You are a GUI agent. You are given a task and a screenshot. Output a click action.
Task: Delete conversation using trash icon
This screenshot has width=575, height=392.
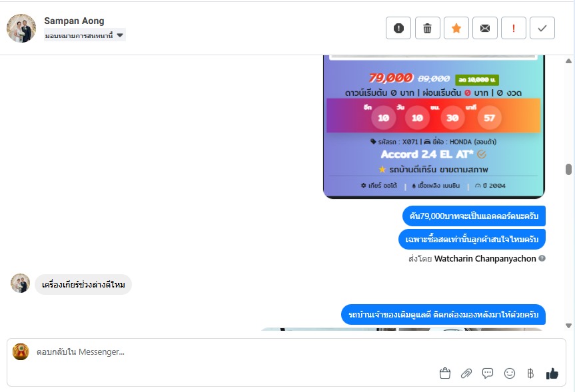click(x=427, y=28)
